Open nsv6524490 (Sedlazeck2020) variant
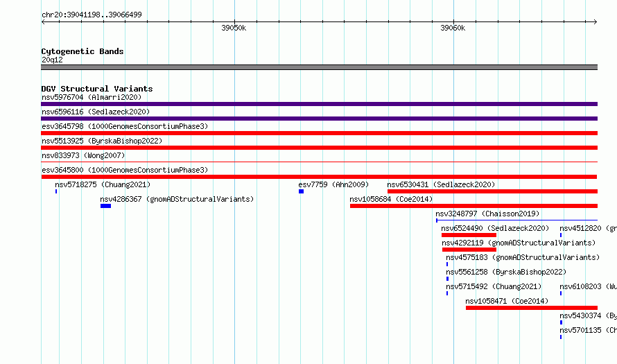 (495, 228)
